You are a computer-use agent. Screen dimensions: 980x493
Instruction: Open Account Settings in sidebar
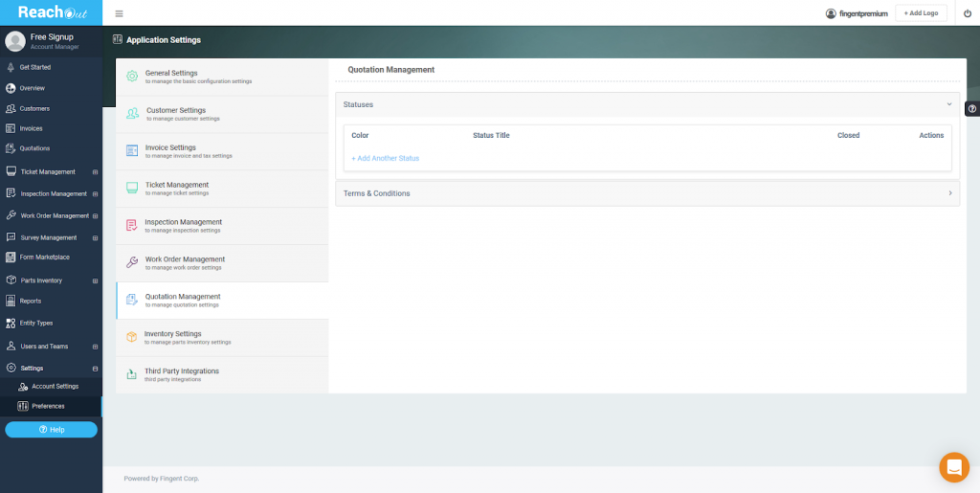pos(52,386)
